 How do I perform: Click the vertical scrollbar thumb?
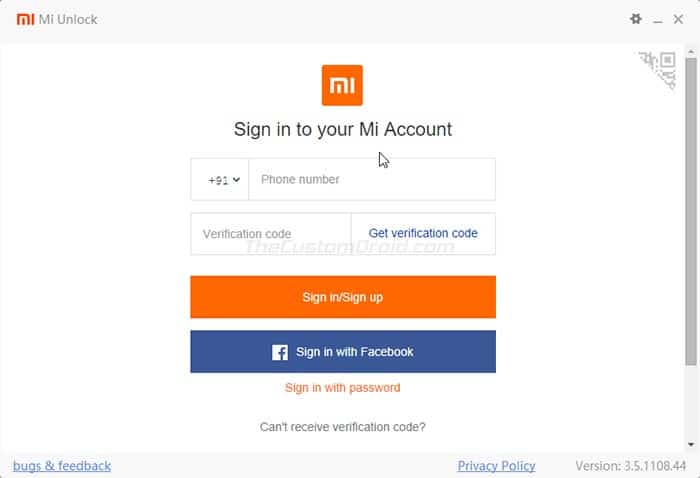[691, 212]
